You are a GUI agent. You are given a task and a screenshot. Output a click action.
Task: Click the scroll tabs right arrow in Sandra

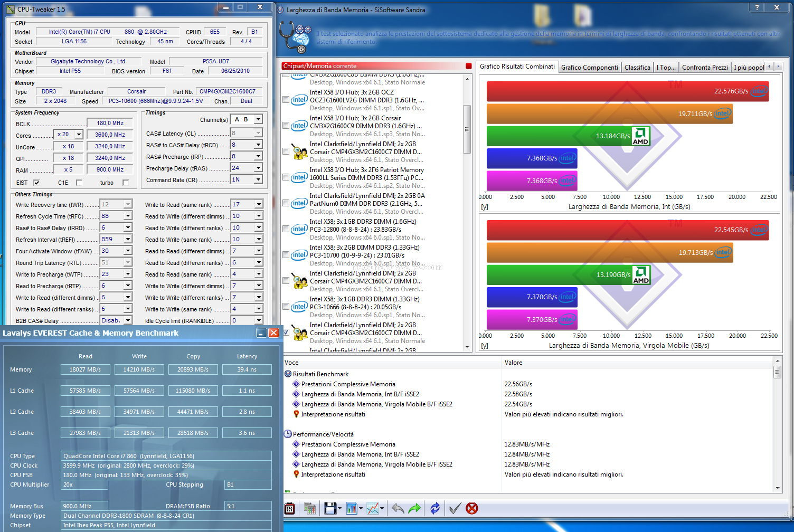(x=779, y=66)
